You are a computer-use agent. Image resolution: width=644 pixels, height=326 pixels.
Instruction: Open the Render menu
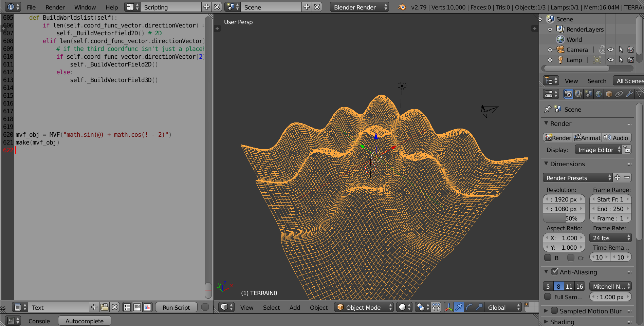click(55, 7)
